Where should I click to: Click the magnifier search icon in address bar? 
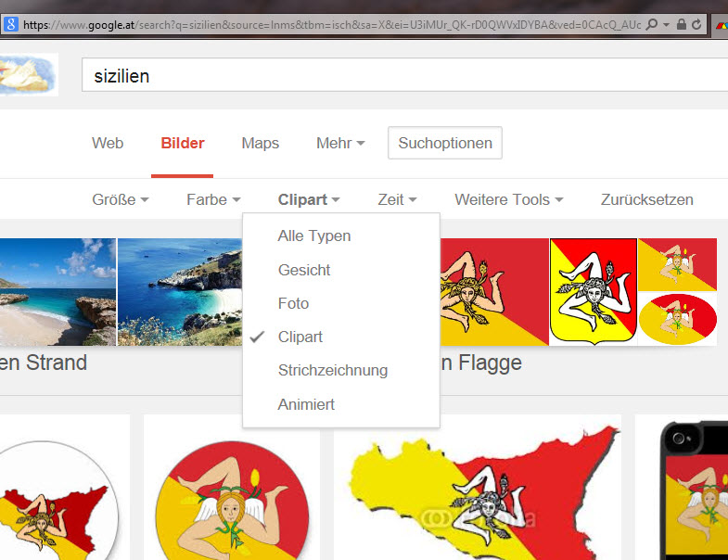coord(652,24)
